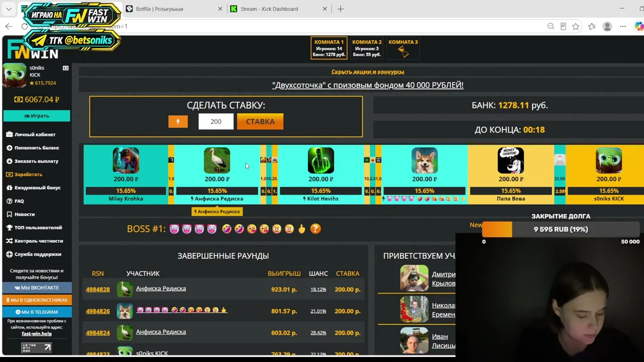644x362 pixels.
Task: Click the browser back arrow
Action: (x=9, y=26)
